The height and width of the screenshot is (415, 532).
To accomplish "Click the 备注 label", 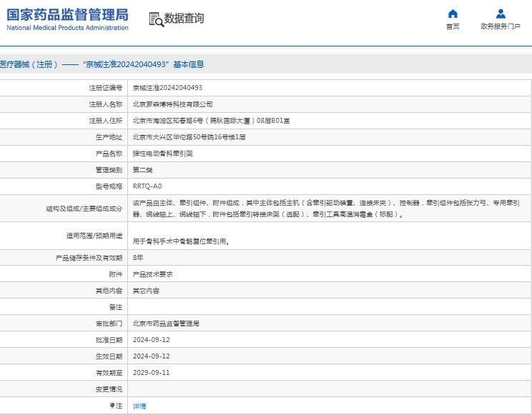I will (x=116, y=307).
